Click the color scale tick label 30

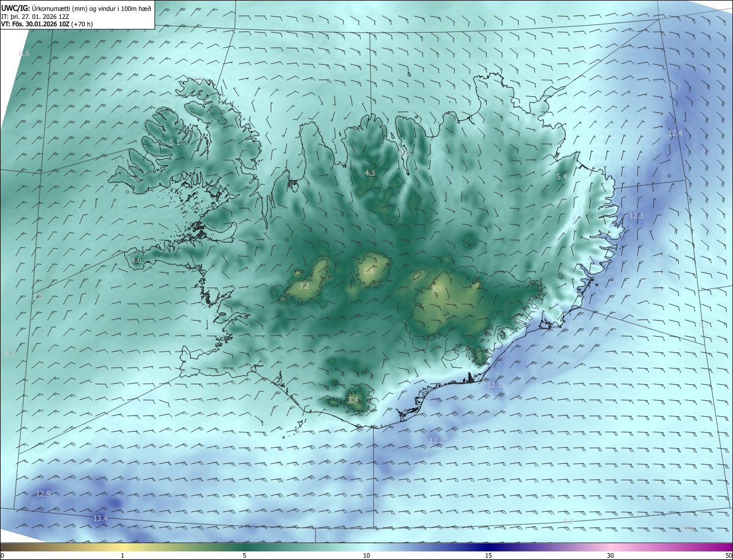click(x=610, y=555)
